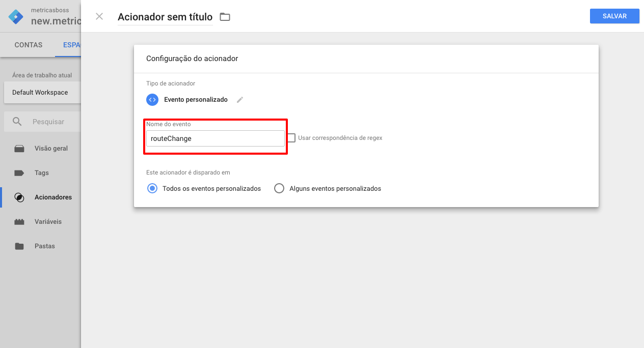The image size is (644, 348).
Task: Select Todos os eventos personalizados radio
Action: [x=152, y=188]
